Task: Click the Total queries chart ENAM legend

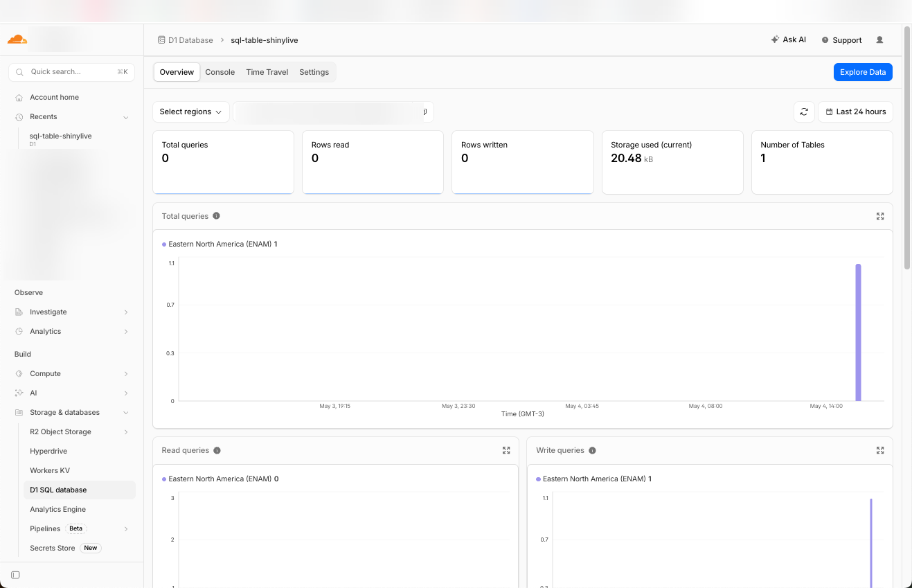Action: tap(220, 244)
